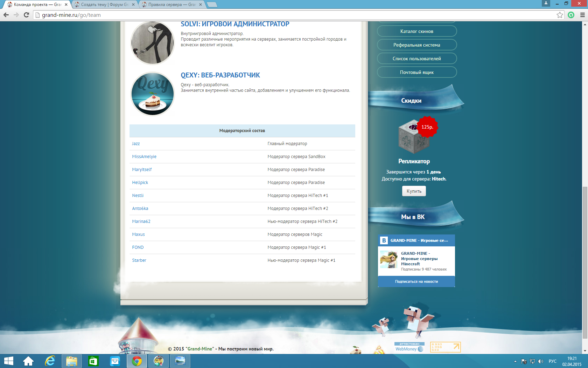Open the Home icon on taskbar
The image size is (588, 368).
click(28, 361)
